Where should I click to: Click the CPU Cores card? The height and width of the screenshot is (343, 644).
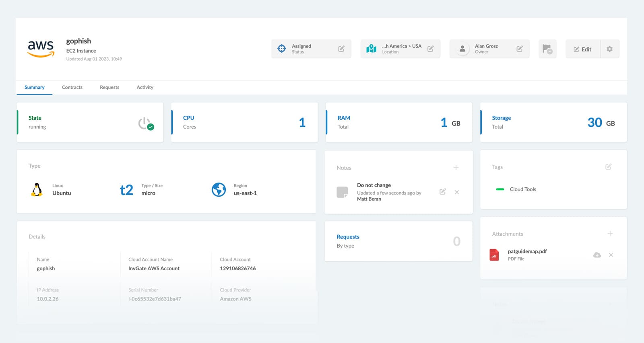tap(244, 122)
